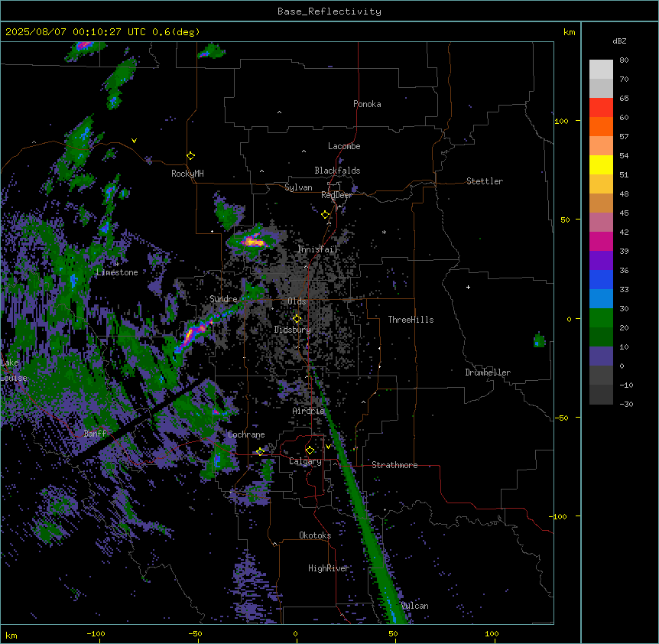Screen dimensions: 659x644
Task: Click the light blue 30–33 dBZ legend swatch
Action: coord(601,299)
